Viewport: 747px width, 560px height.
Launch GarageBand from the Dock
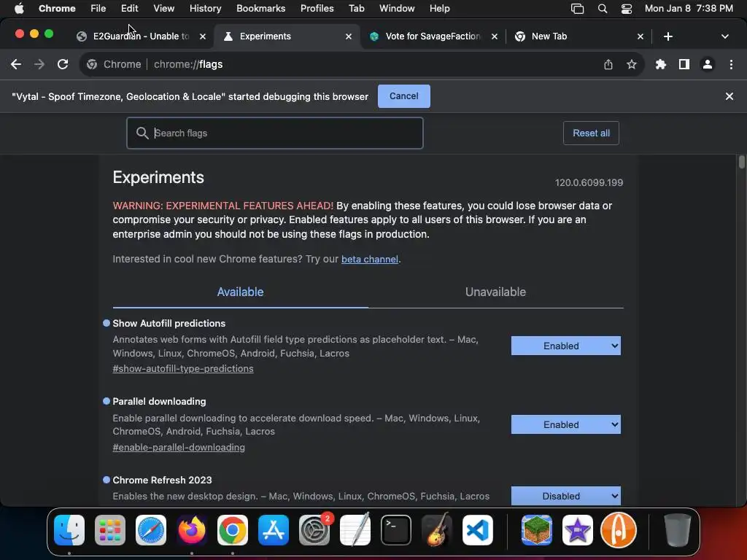pyautogui.click(x=437, y=529)
